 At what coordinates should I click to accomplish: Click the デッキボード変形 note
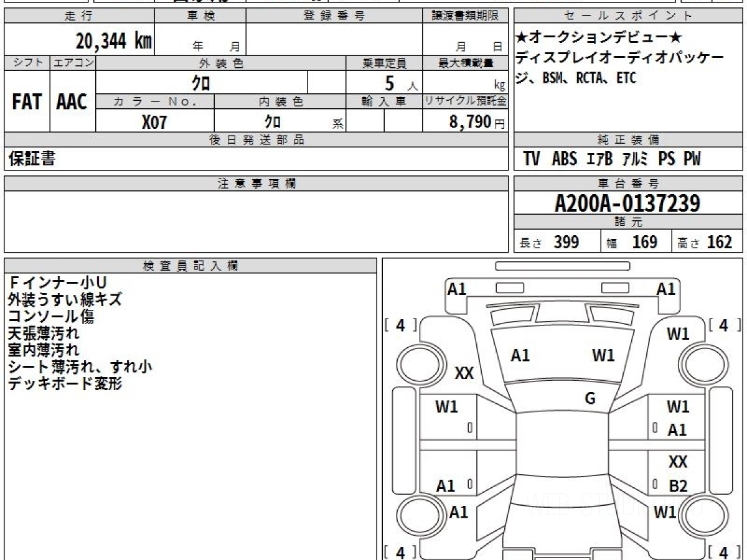pyautogui.click(x=65, y=383)
